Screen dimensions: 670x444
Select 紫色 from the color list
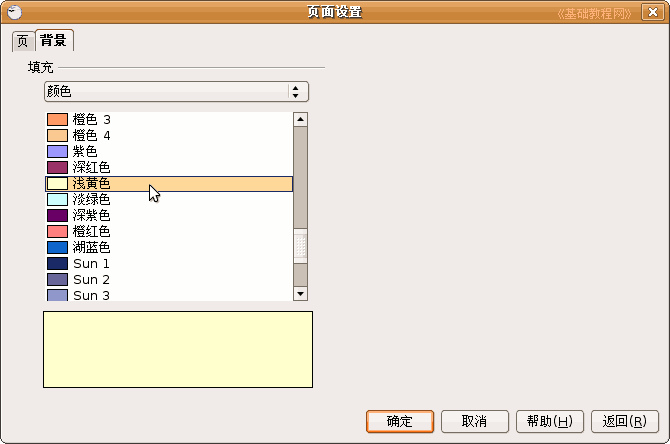point(85,152)
